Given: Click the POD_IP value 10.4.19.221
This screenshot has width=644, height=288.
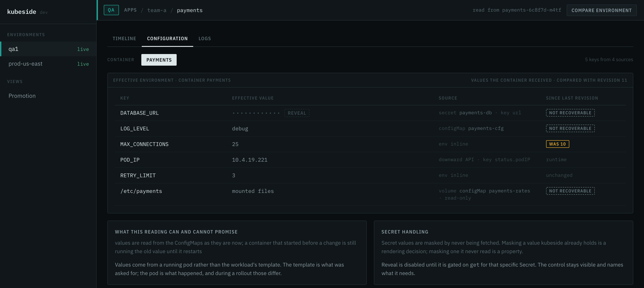Looking at the screenshot, I should [x=250, y=160].
